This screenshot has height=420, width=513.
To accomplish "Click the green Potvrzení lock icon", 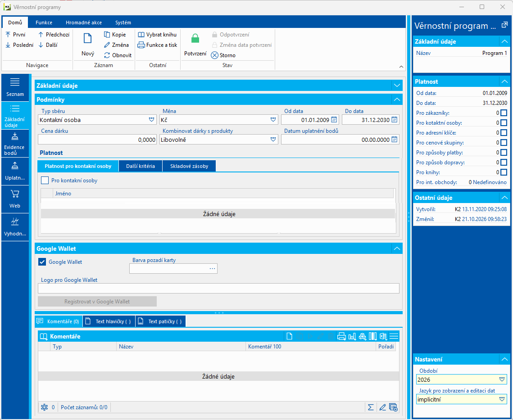I will click(195, 39).
